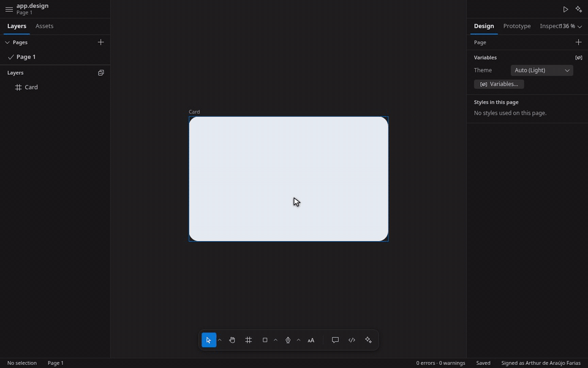Image resolution: width=588 pixels, height=368 pixels.
Task: Click plus icon in Page section
Action: coord(578,42)
